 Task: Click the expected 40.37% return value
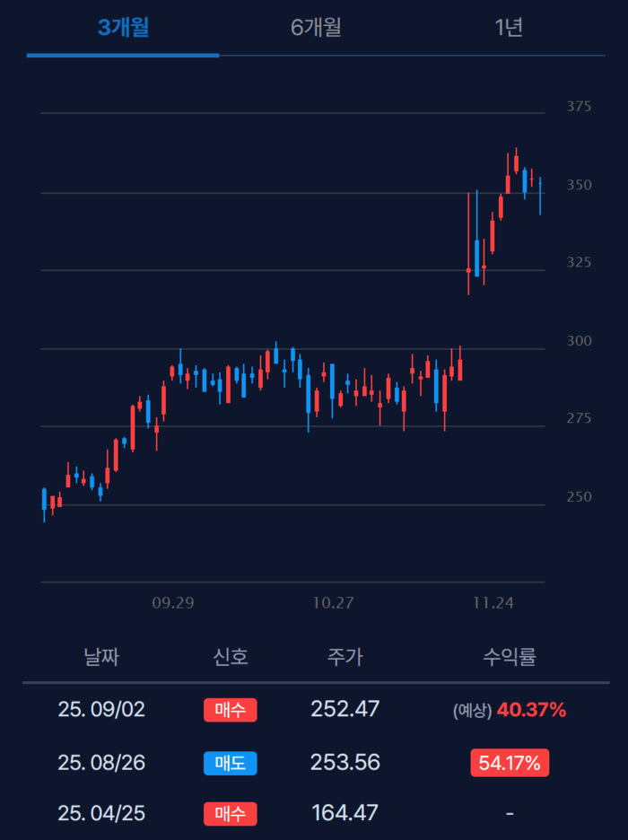(531, 710)
